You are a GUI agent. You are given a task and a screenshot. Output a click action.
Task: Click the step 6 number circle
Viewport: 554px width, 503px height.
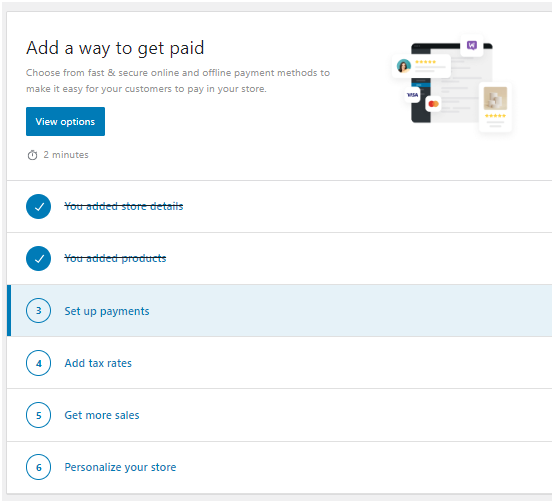[39, 467]
